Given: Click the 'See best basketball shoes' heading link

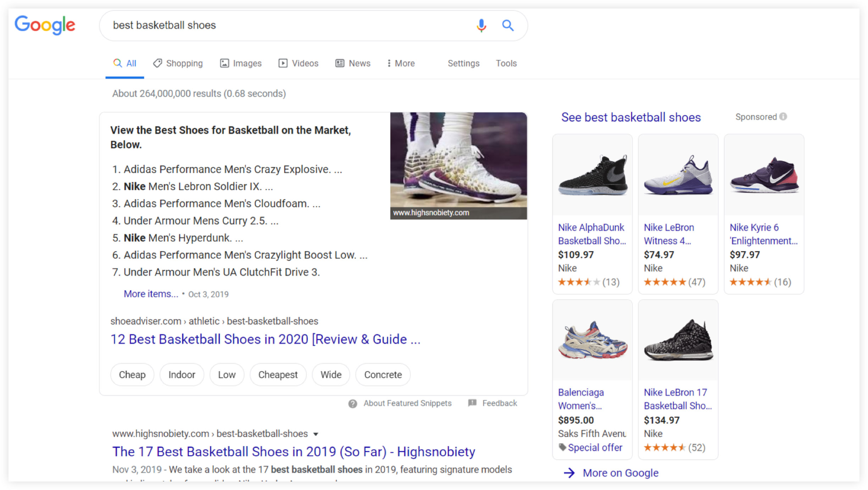Looking at the screenshot, I should coord(631,117).
